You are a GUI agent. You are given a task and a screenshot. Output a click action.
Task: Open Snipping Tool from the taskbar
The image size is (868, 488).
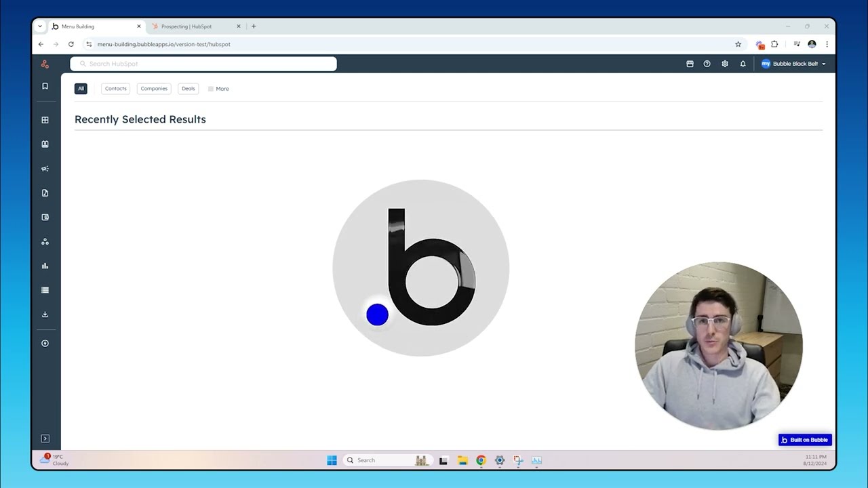coord(518,460)
